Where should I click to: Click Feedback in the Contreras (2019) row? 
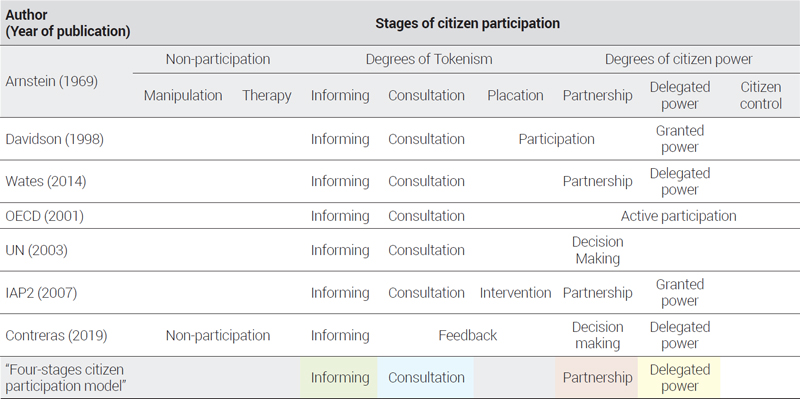[x=468, y=335]
